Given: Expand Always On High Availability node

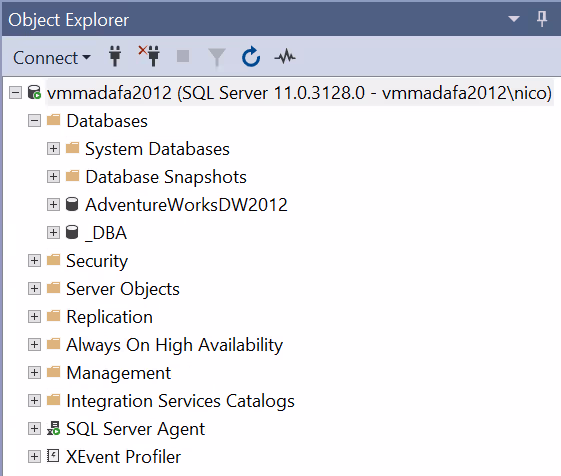Looking at the screenshot, I should click(x=34, y=345).
